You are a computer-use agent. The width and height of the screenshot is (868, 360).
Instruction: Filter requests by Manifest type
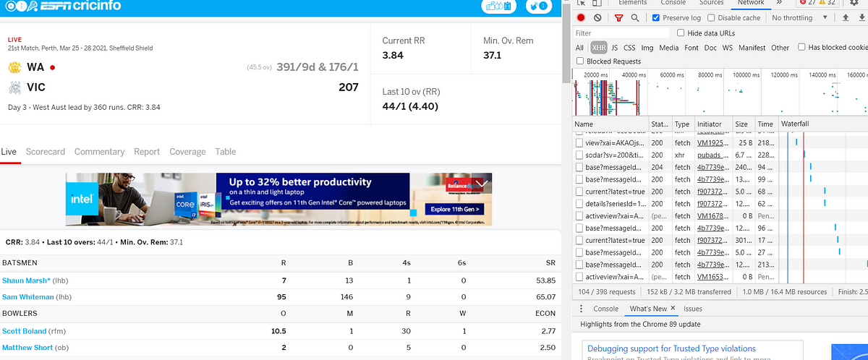click(x=752, y=48)
